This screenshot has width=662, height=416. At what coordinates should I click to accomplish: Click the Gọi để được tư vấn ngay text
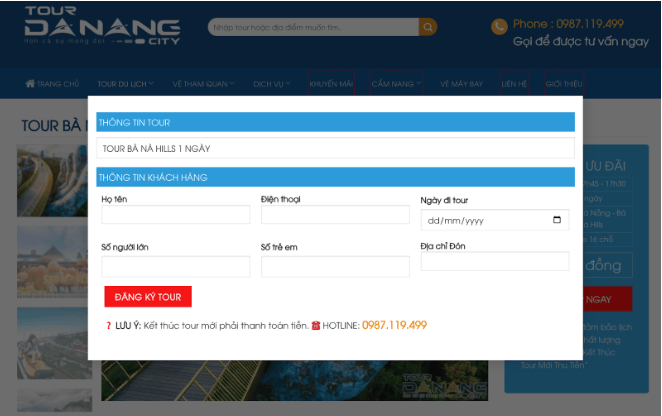tap(581, 42)
